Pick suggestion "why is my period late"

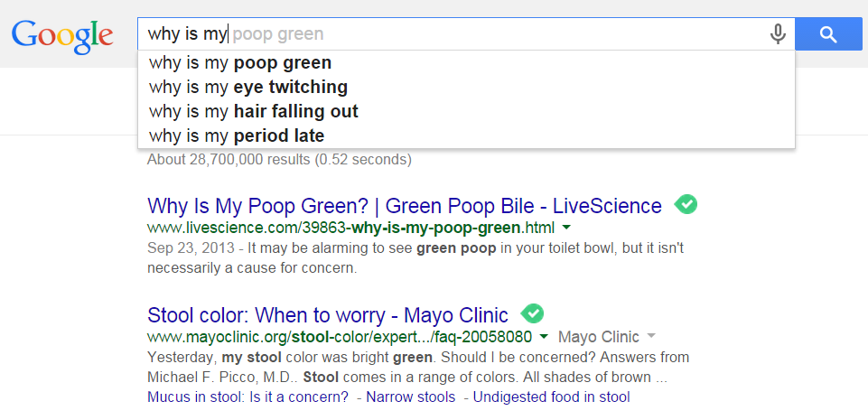tap(237, 136)
